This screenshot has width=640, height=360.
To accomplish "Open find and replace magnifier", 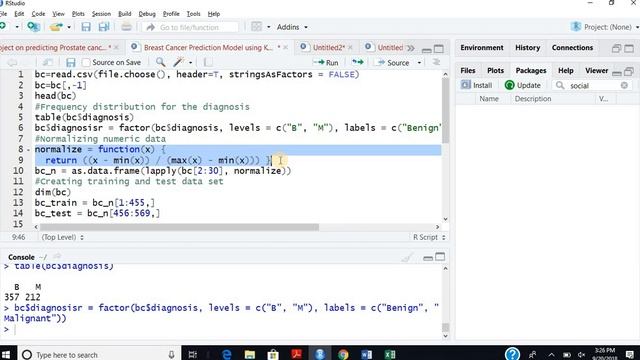I will tap(160, 62).
